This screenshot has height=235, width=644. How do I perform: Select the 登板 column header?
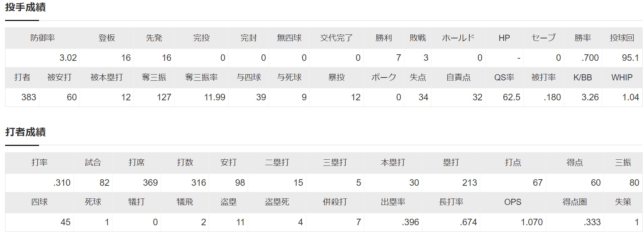107,38
